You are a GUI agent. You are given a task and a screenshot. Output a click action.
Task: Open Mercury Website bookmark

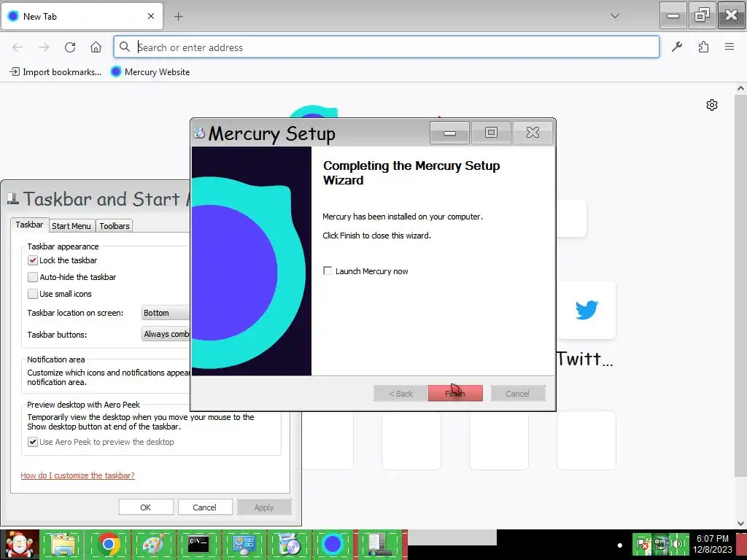150,72
